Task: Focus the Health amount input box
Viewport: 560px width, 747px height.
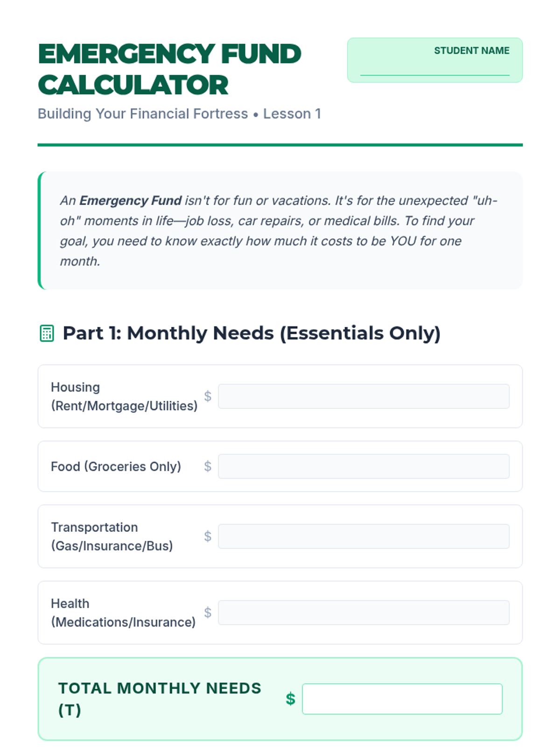Action: [364, 613]
